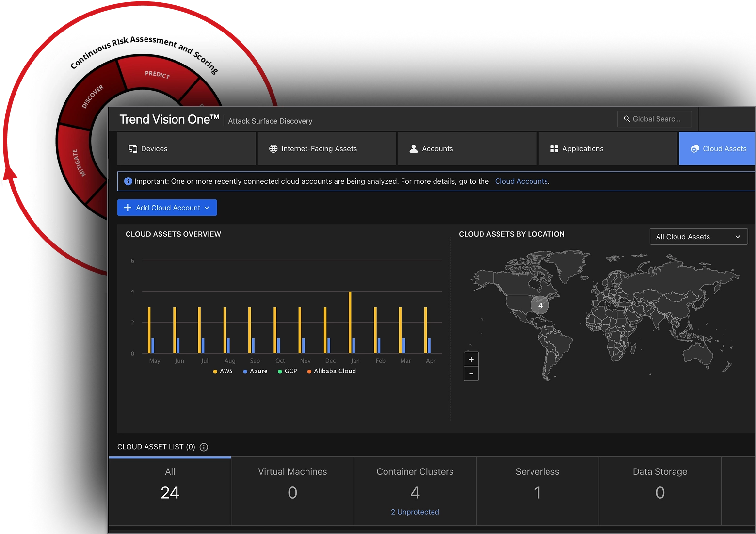Click the CLOUD ASSET LIST (0) heading

[156, 447]
